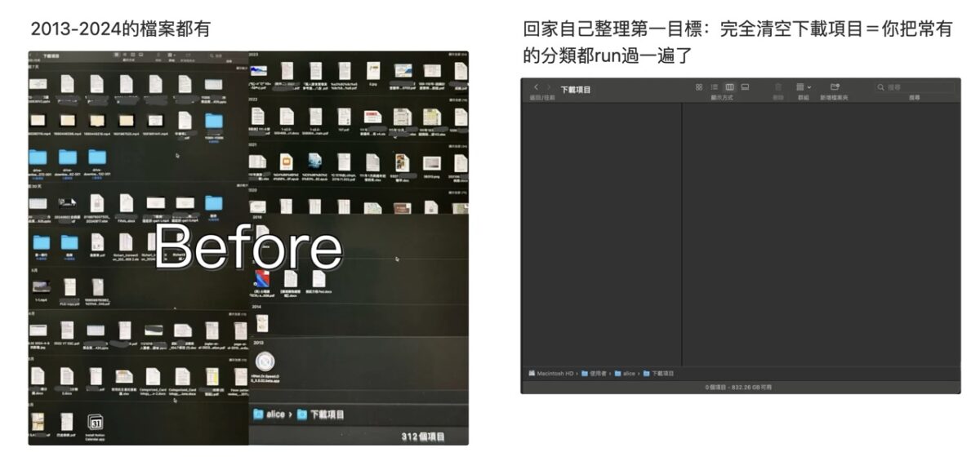Click the trash delete icon in toolbar
The image size is (980, 470).
coord(777,87)
